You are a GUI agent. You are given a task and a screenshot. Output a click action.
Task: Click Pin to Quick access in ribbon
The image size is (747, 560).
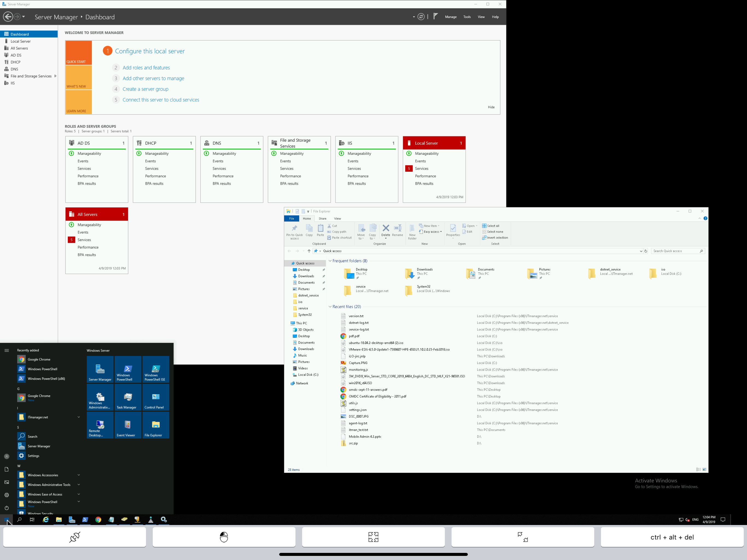pyautogui.click(x=294, y=232)
